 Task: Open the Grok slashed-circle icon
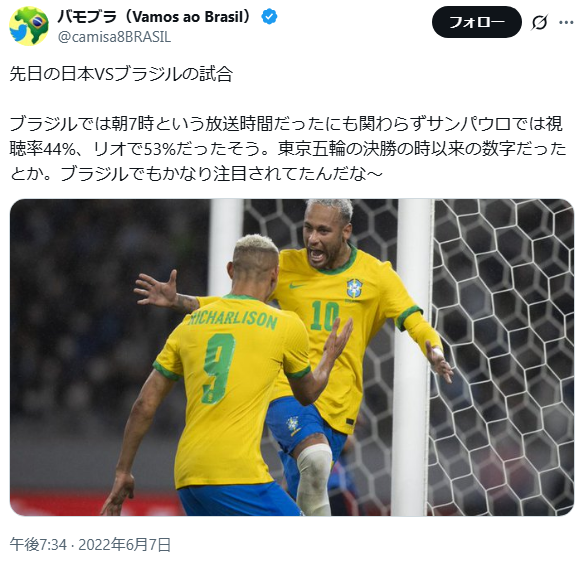click(539, 22)
